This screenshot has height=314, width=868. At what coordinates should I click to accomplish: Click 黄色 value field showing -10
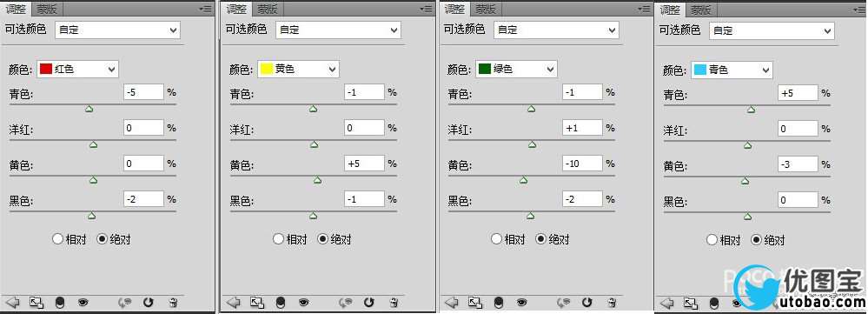click(582, 164)
